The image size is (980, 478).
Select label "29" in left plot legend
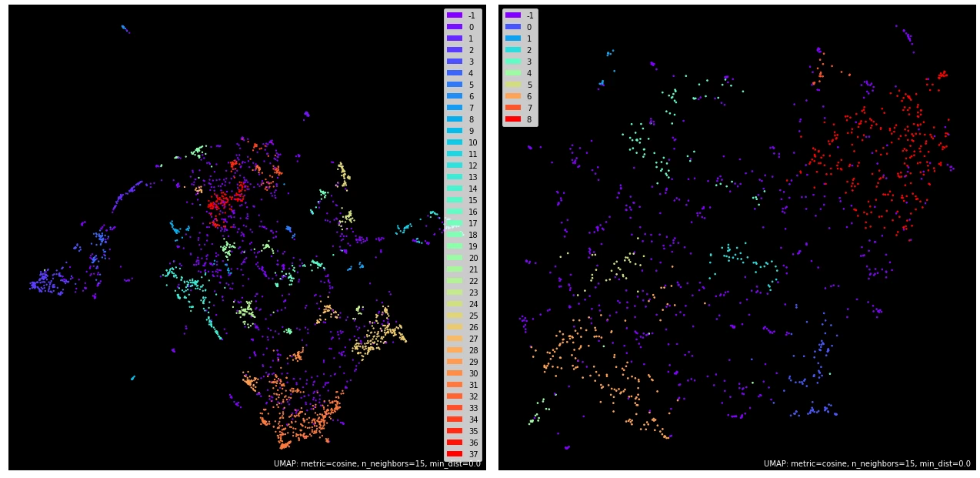tap(473, 362)
